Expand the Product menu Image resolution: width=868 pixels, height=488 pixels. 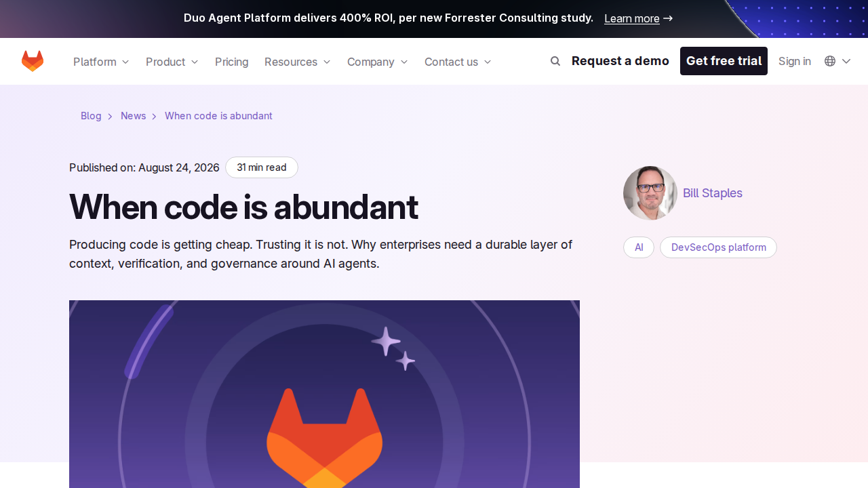172,62
